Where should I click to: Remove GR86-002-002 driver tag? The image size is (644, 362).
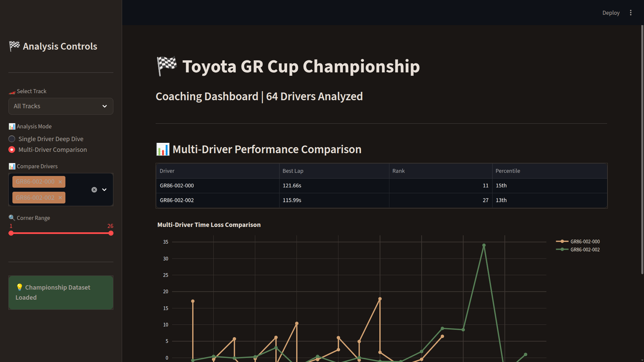tap(60, 198)
